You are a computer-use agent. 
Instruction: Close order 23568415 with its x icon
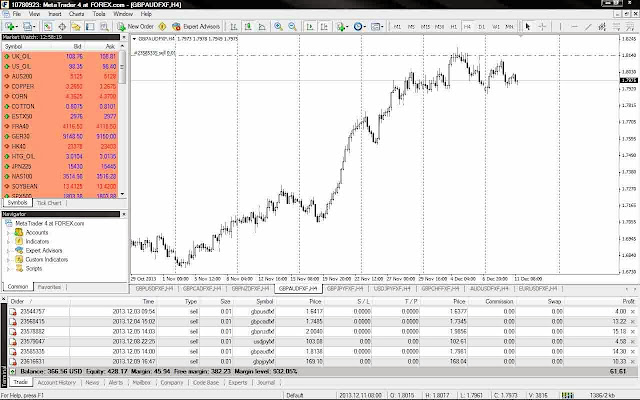(633, 322)
